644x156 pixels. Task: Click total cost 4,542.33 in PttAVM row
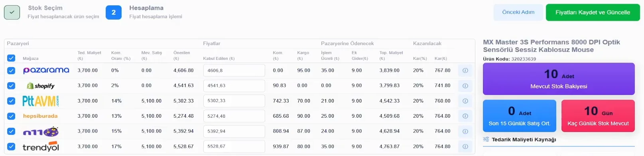point(390,101)
